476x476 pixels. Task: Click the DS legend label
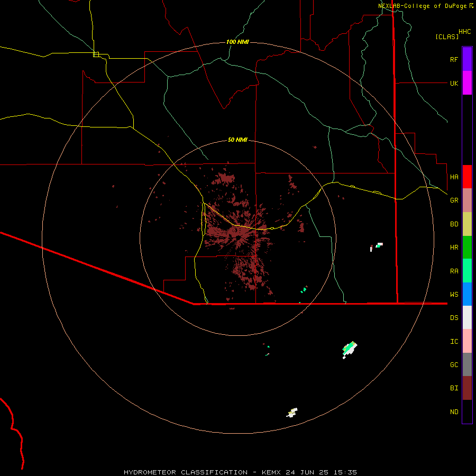[x=454, y=318]
